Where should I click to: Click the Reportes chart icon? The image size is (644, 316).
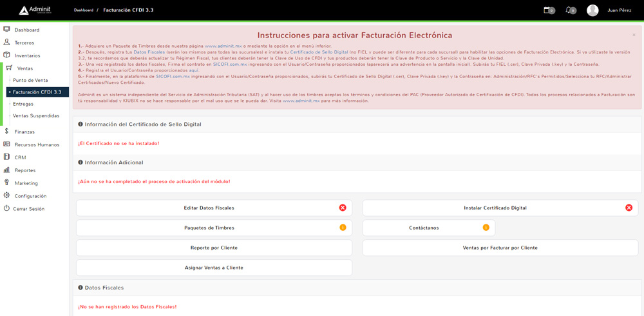click(6, 170)
